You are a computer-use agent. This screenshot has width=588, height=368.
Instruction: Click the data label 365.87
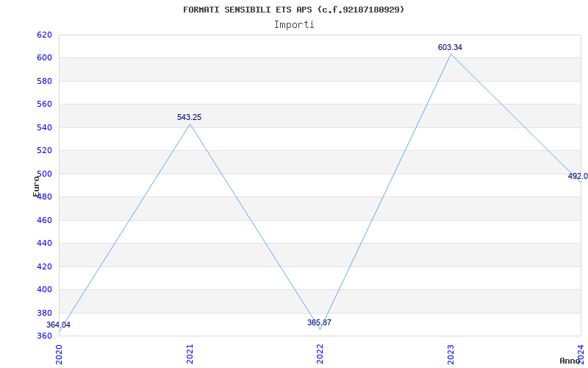(x=320, y=322)
